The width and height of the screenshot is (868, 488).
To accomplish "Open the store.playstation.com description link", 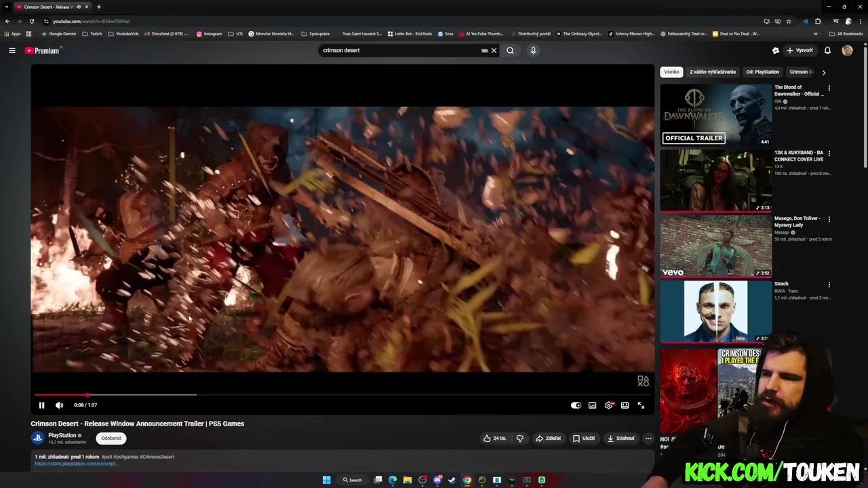I will 76,464.
